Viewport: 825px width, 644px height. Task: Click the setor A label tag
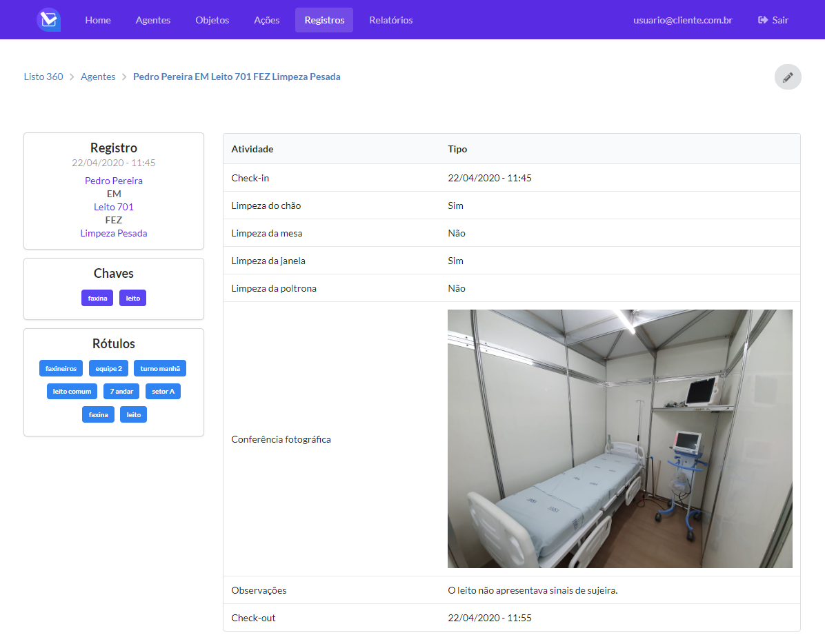163,391
